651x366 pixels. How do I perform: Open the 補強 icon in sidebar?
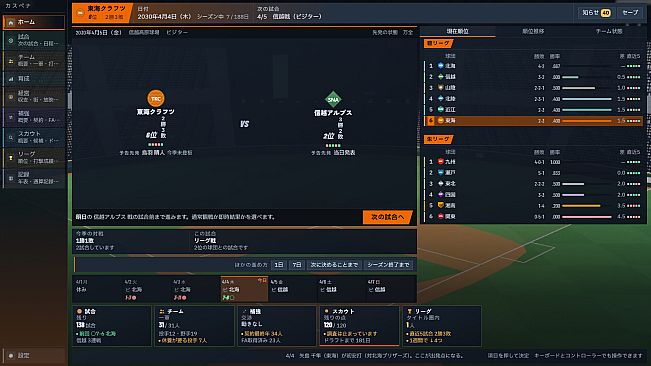tap(11, 117)
